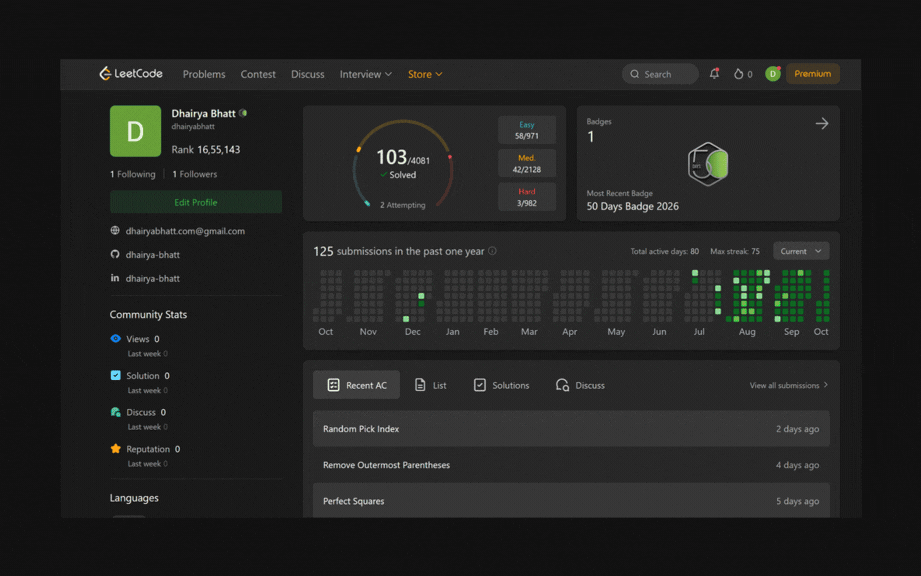Expand the Interview dropdown menu

365,74
